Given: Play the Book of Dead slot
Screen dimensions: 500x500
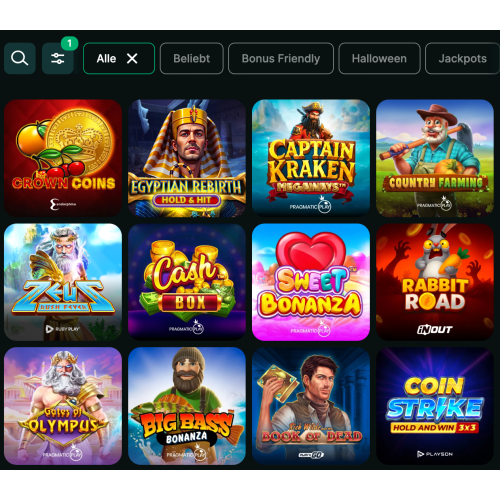Looking at the screenshot, I should [x=311, y=406].
